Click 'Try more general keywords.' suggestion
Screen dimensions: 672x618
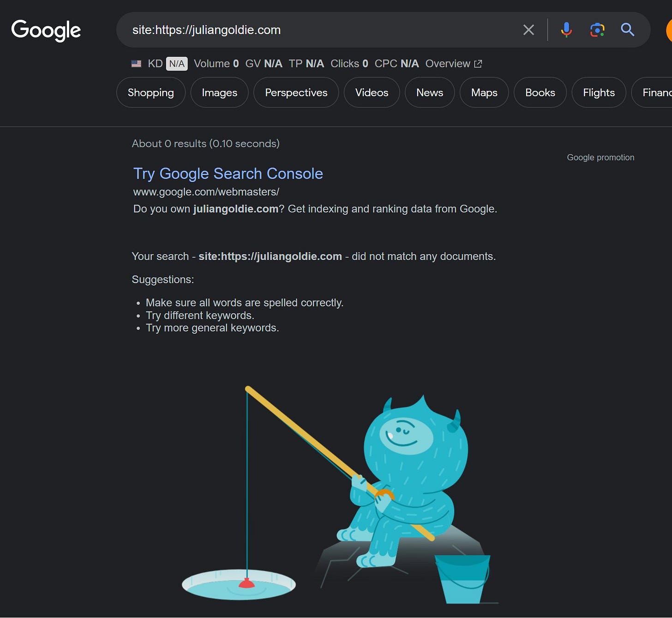point(212,328)
